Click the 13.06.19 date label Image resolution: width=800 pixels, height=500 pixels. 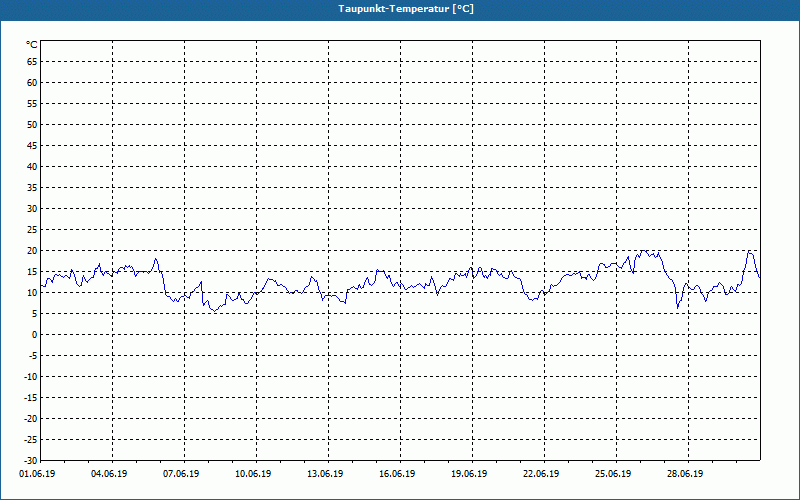coord(325,474)
